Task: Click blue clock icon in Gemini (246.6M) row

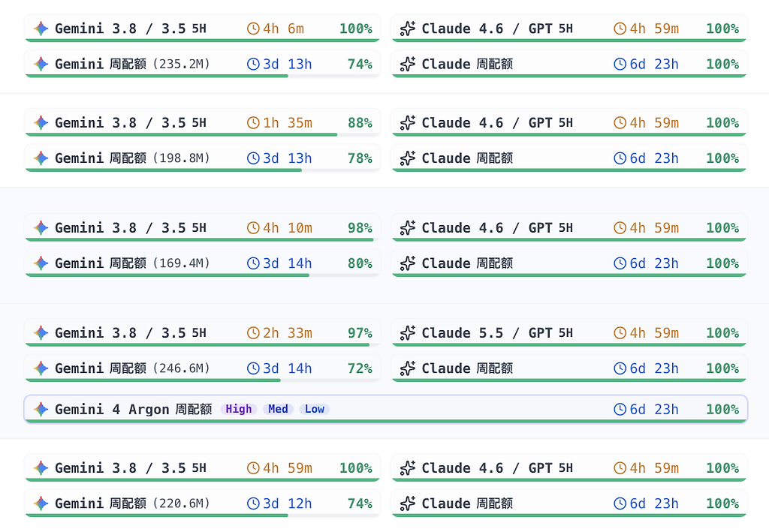Action: click(x=253, y=368)
